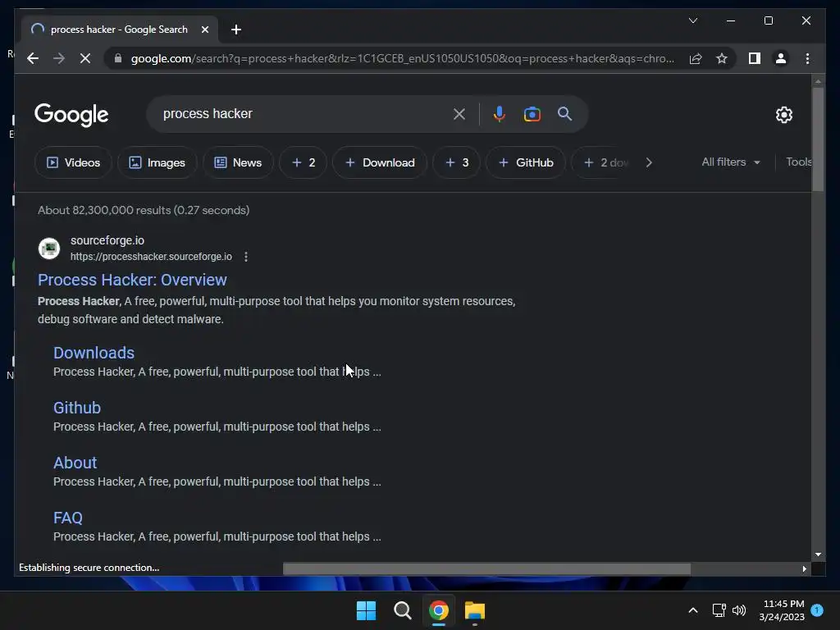Filter results by Videos
This screenshot has width=840, height=630.
(73, 162)
